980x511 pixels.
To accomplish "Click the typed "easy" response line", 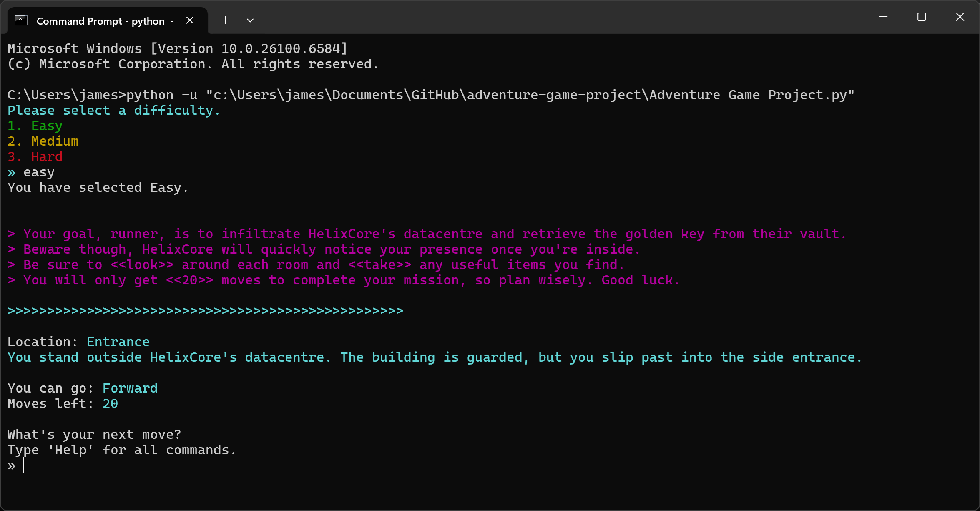I will coord(39,172).
